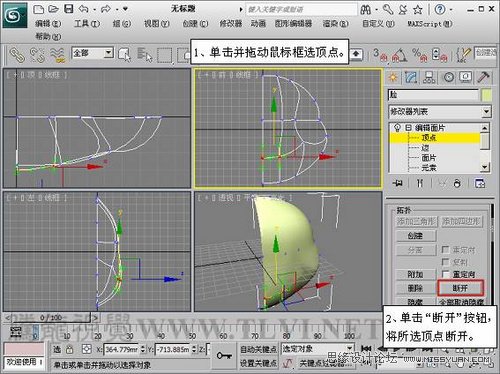Choose Bind to Space Warp icon
Screen dimensions: 500x374
click(57, 55)
